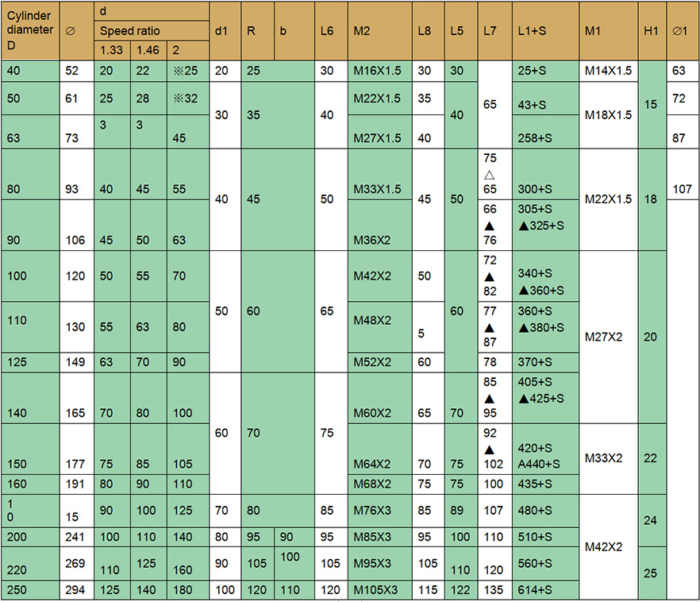Screen dimensions: 700x602
Task: Select the "M52X2" cell
Action: [x=380, y=362]
